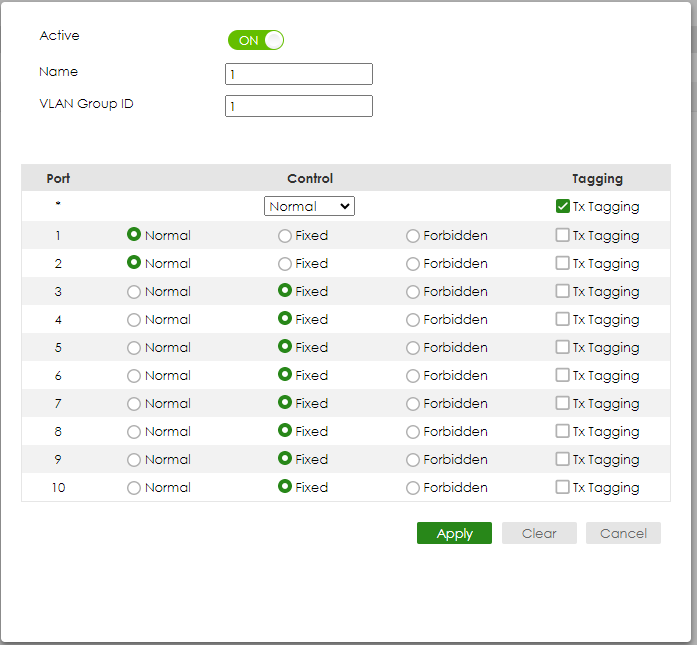Select Forbidden for port 2
Screen dimensions: 697x645
pos(413,264)
